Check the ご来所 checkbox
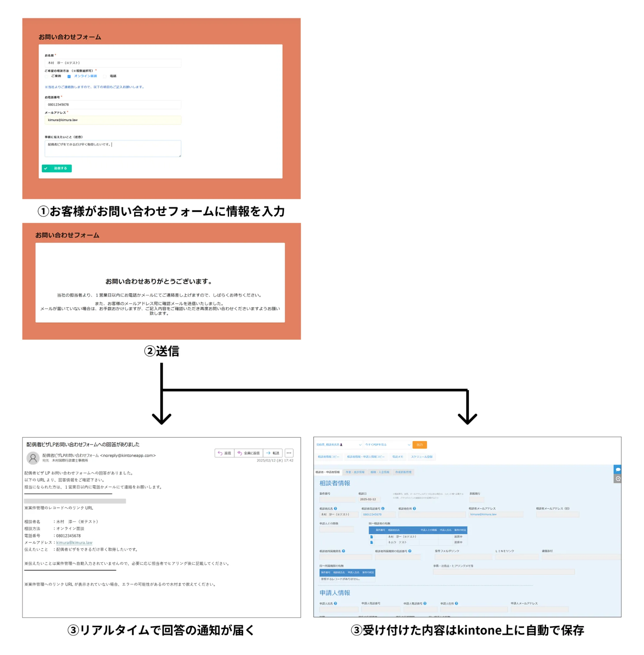The image size is (644, 655). coord(47,76)
